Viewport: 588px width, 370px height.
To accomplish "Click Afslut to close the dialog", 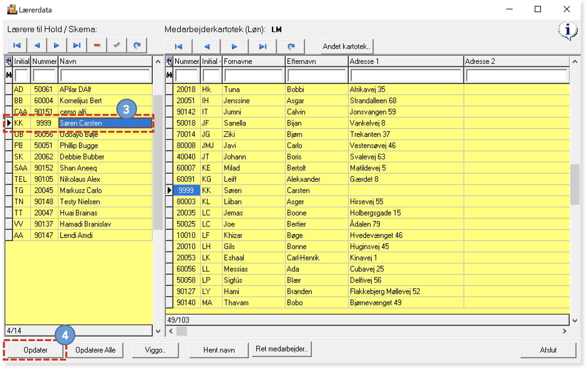I will coord(548,350).
